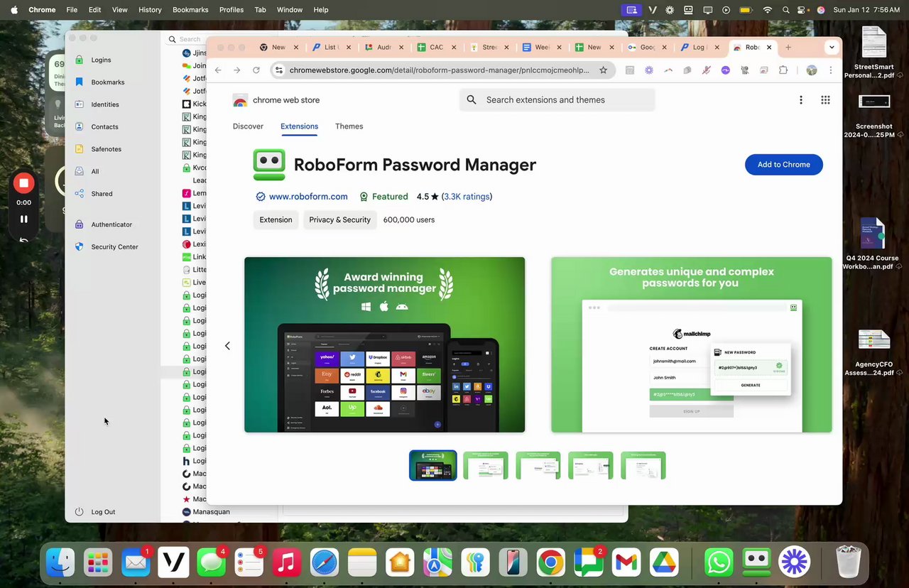Open the Google apps grid

[x=825, y=100]
